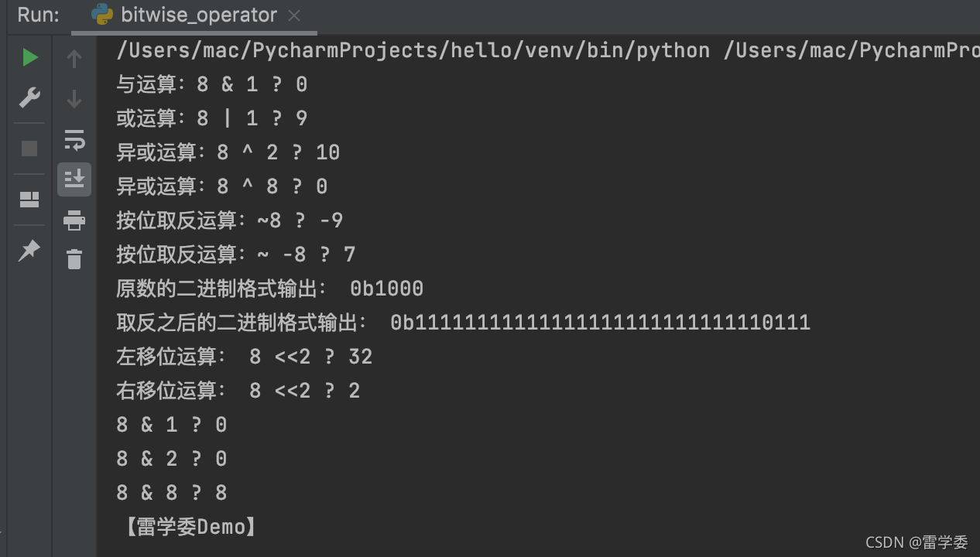
Task: Jump up the stack trace arrow
Action: [74, 58]
